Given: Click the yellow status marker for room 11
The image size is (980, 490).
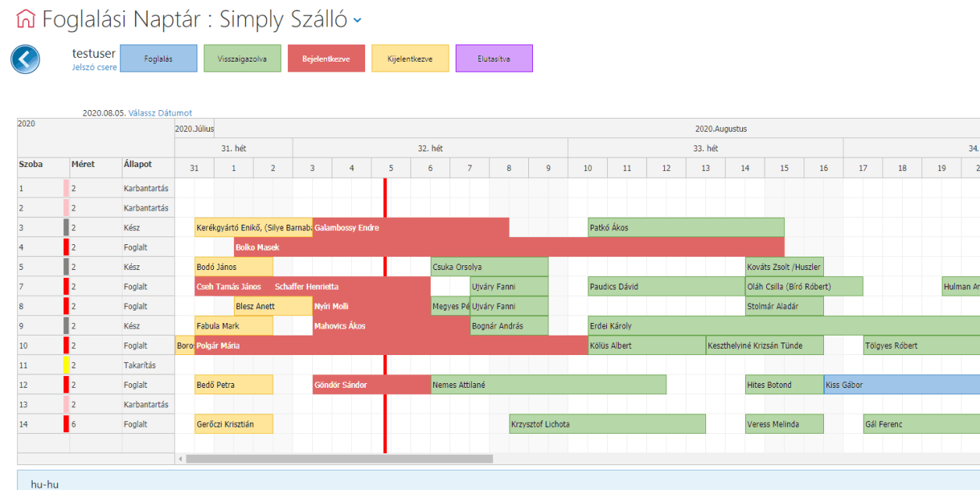Looking at the screenshot, I should coord(66,365).
